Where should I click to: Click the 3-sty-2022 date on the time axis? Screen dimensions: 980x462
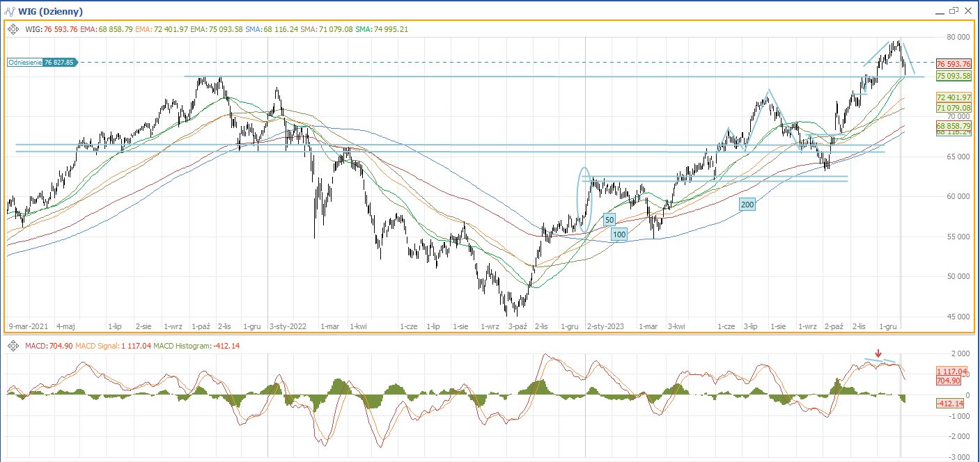(288, 326)
